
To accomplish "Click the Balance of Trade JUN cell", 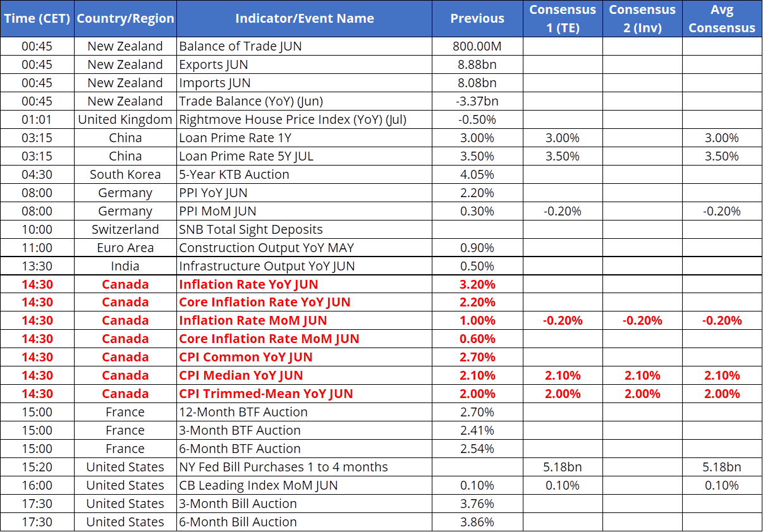I will click(305, 46).
